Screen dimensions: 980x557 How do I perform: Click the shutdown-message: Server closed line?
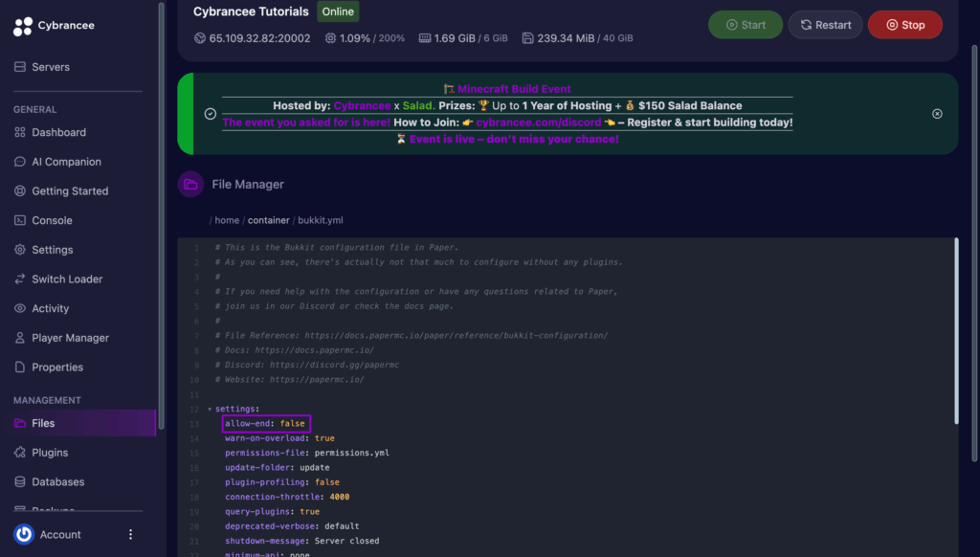[301, 542]
